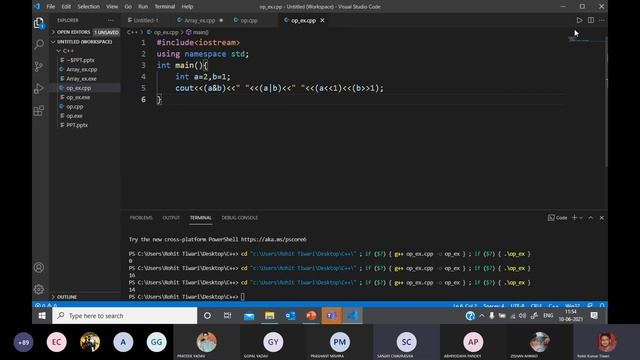Split the editor to the right
This screenshot has width=640, height=360.
591,20
